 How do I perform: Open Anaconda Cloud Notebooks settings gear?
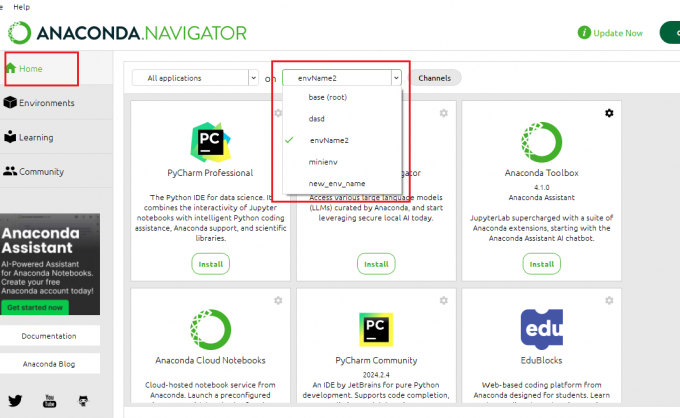(x=278, y=300)
